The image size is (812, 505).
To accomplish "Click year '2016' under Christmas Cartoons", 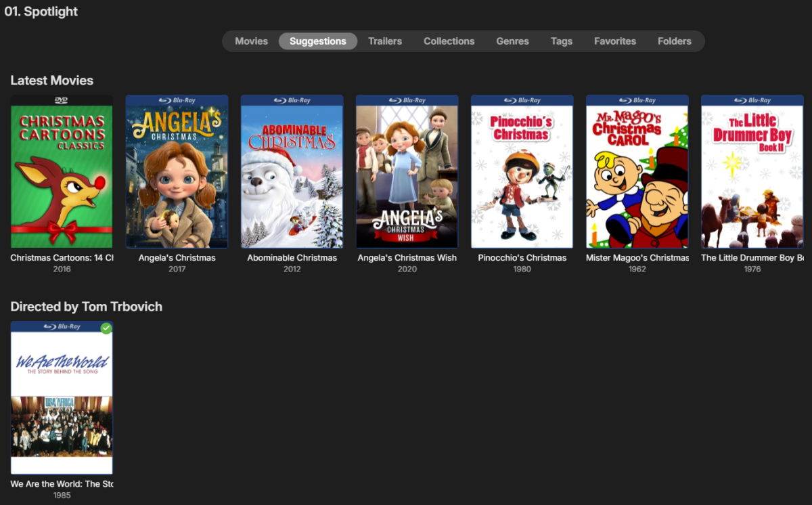I will (62, 269).
